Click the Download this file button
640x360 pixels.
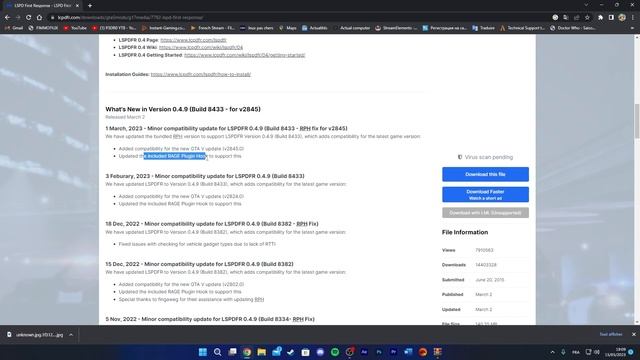tap(485, 174)
